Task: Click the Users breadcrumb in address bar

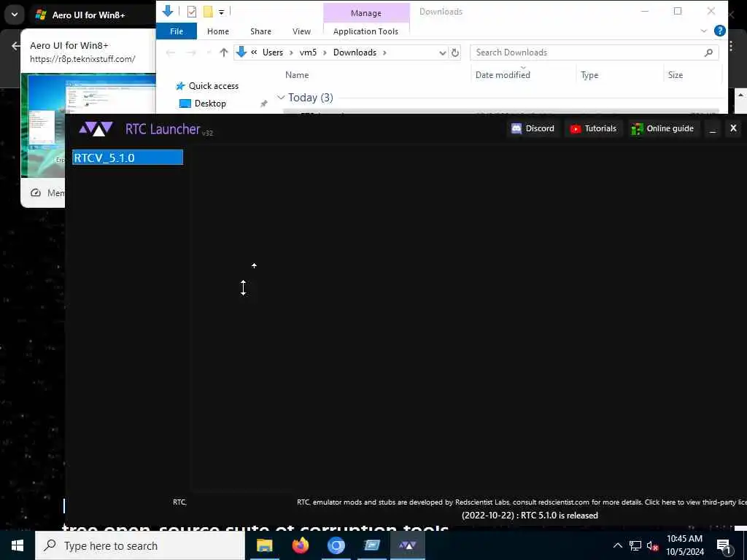Action: pos(273,52)
